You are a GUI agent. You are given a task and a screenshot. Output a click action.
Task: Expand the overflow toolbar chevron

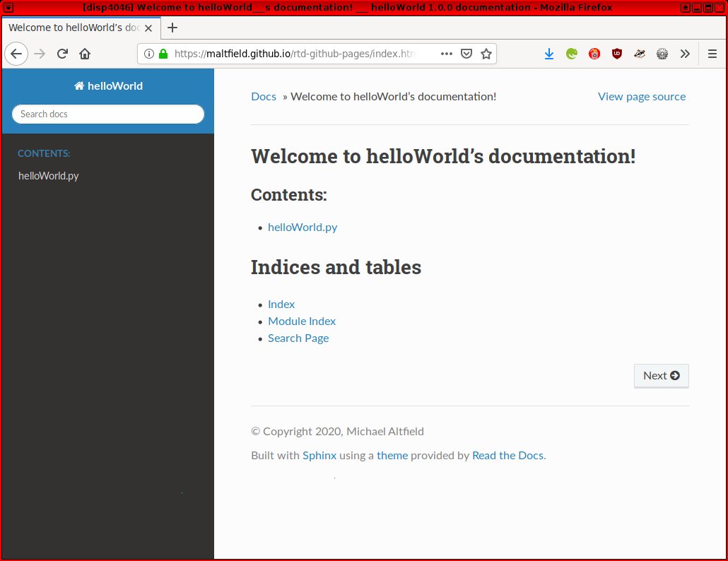point(685,54)
